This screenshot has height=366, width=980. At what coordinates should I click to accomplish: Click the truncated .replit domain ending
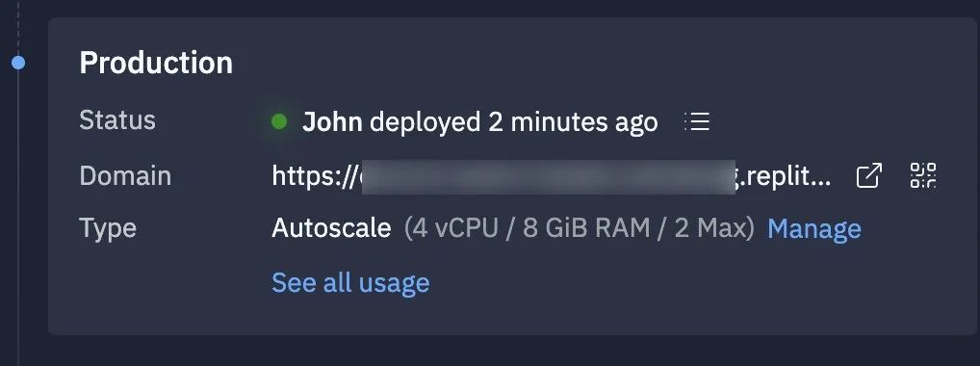click(x=785, y=177)
